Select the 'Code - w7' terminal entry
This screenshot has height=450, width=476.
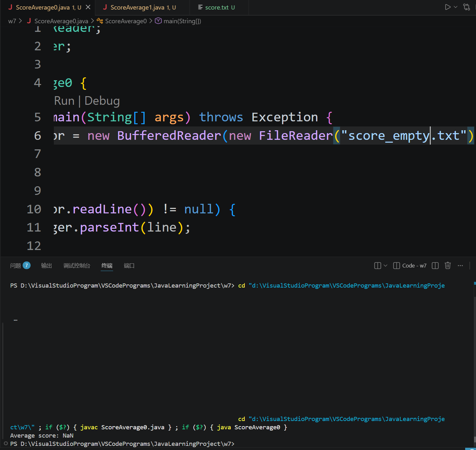pos(410,266)
